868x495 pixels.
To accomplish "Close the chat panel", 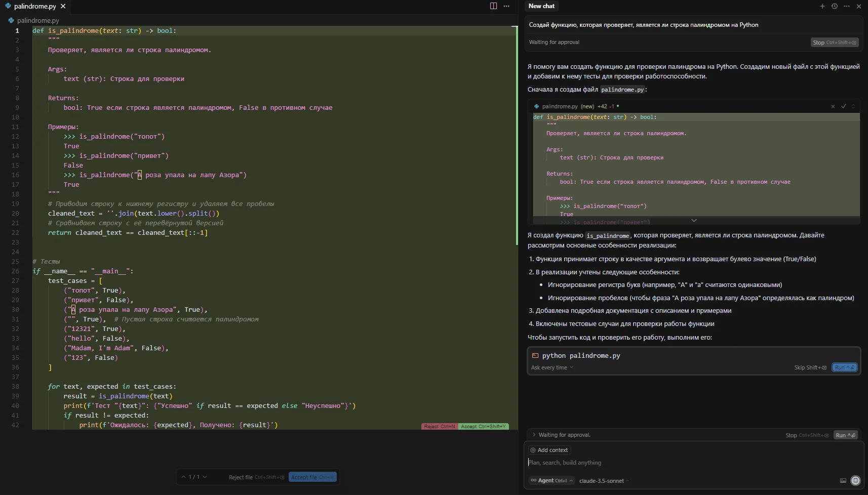I will pos(859,6).
